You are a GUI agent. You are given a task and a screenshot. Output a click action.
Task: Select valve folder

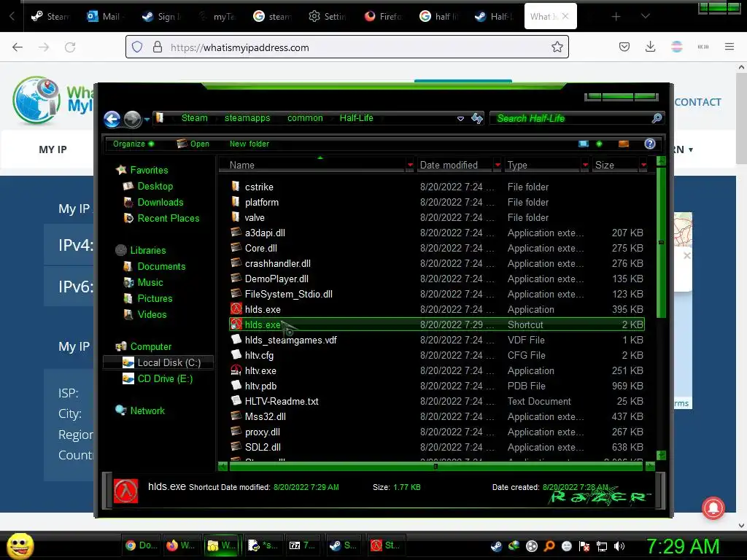tap(255, 217)
